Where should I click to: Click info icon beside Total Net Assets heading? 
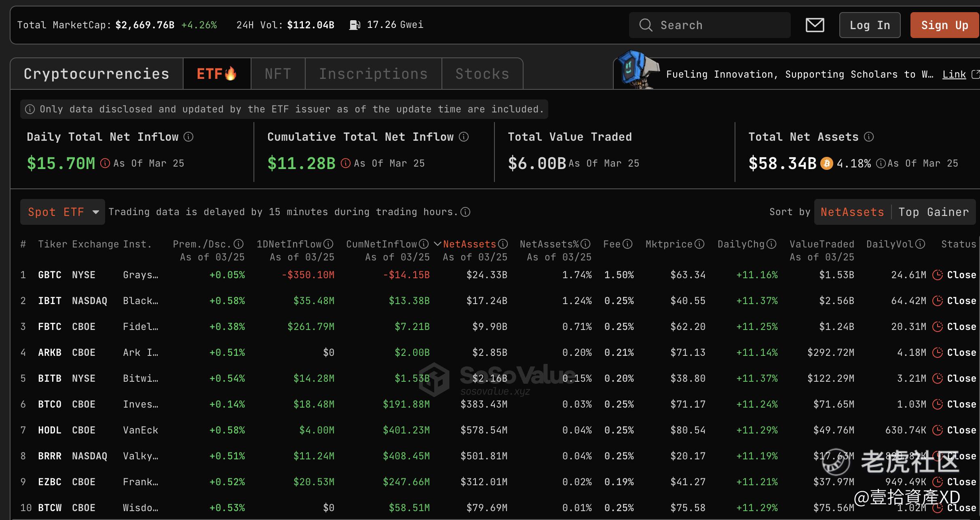[x=869, y=137]
